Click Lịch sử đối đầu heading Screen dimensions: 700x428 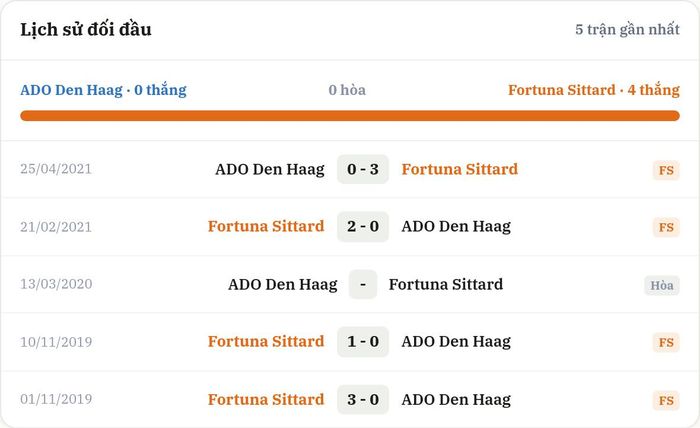86,29
